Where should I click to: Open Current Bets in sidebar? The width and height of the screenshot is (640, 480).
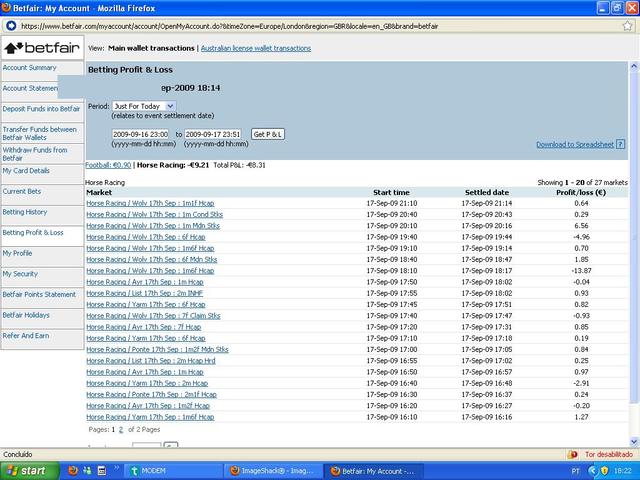coord(22,191)
